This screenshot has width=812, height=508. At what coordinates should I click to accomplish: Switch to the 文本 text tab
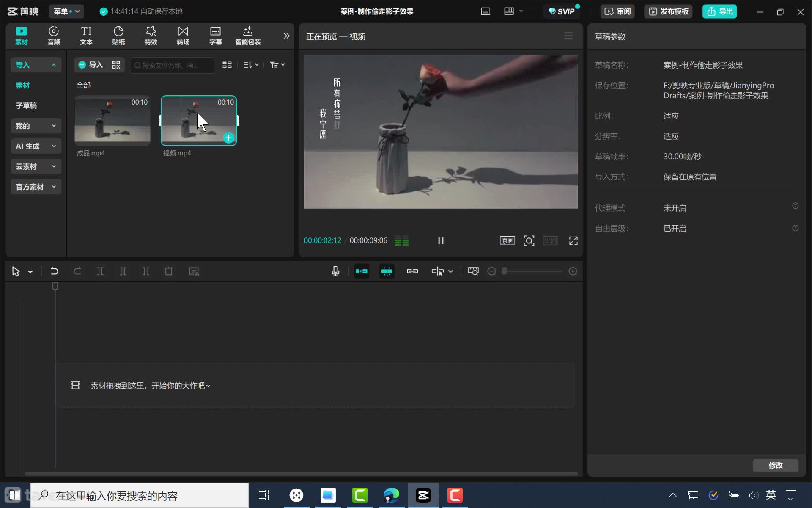tap(86, 36)
